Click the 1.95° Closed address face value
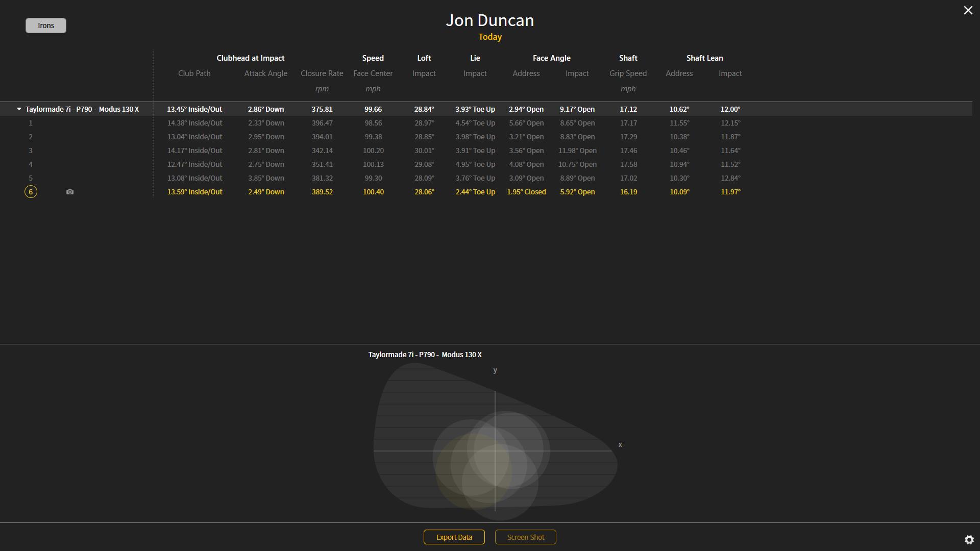 [x=526, y=192]
